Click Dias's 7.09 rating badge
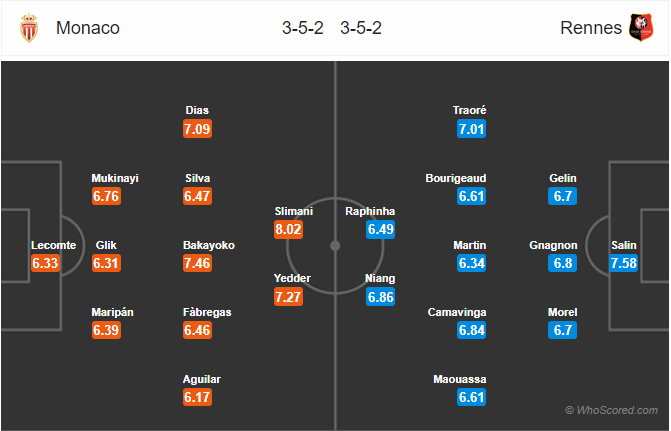Image resolution: width=671 pixels, height=431 pixels. coord(197,129)
